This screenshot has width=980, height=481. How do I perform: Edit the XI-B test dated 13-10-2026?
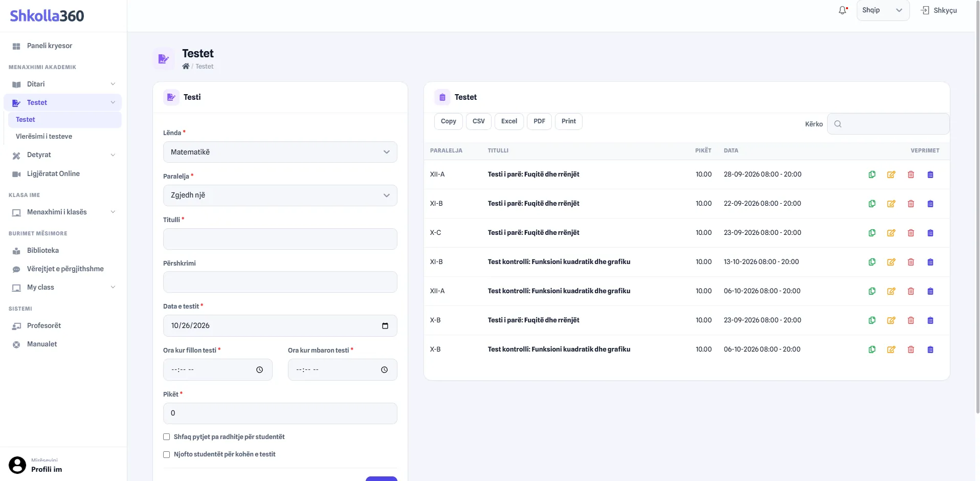coord(892,262)
